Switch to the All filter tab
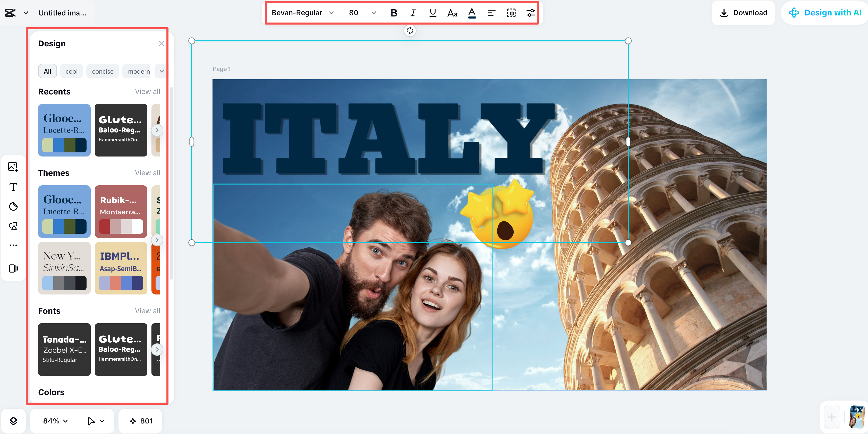The image size is (868, 434). point(47,71)
